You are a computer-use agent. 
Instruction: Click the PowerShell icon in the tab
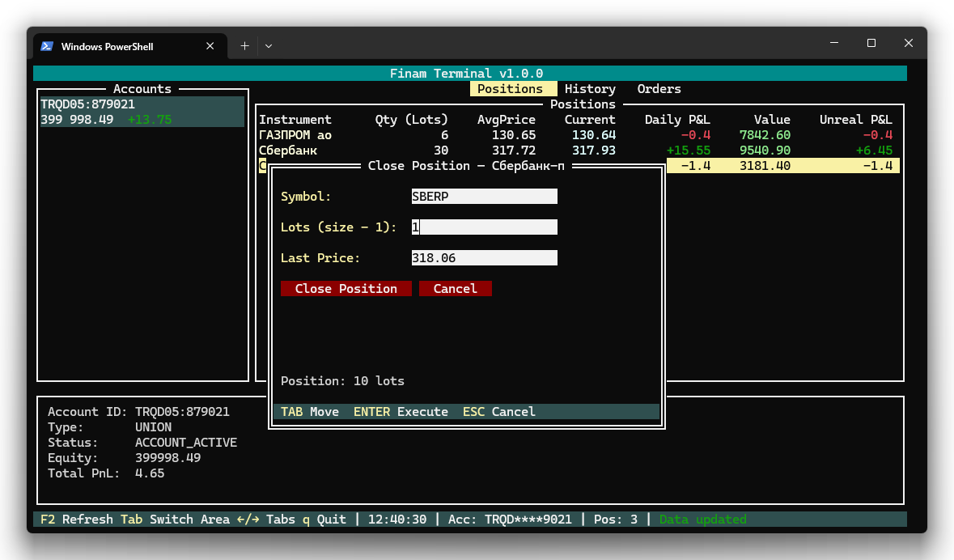(x=48, y=46)
